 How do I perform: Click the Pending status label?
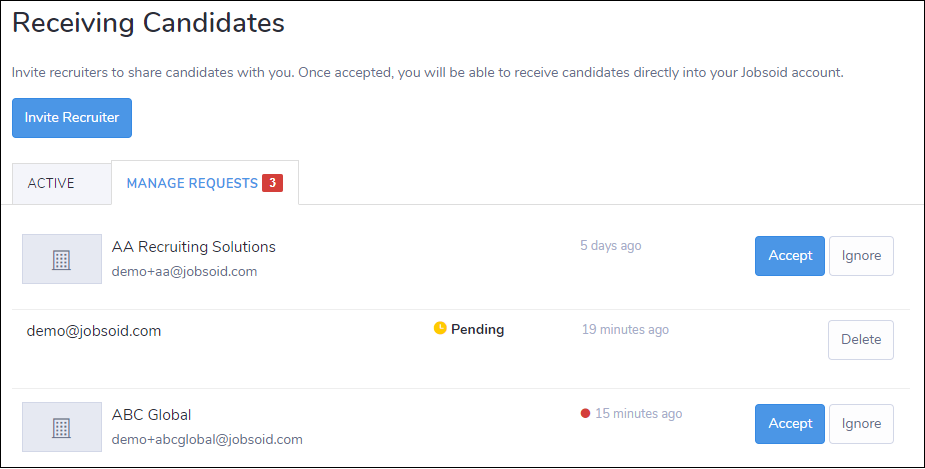pos(478,329)
